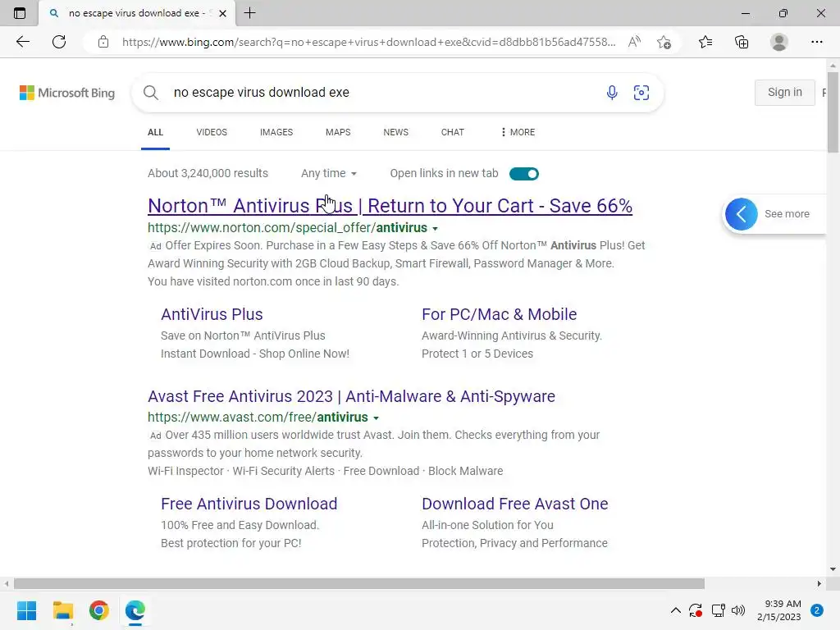
Task: Expand Avast URL dropdown arrow
Action: coord(376,418)
